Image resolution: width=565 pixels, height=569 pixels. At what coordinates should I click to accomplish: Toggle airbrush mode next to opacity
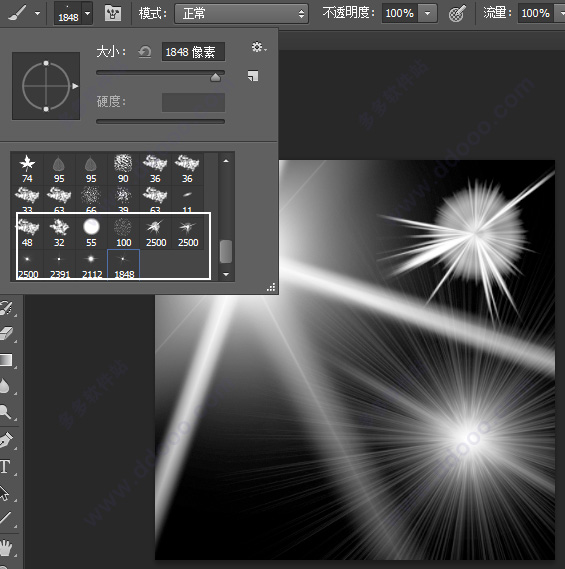(456, 14)
